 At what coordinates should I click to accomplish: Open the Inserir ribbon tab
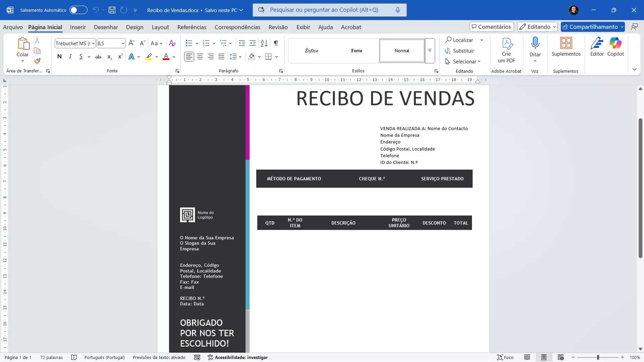pyautogui.click(x=78, y=27)
